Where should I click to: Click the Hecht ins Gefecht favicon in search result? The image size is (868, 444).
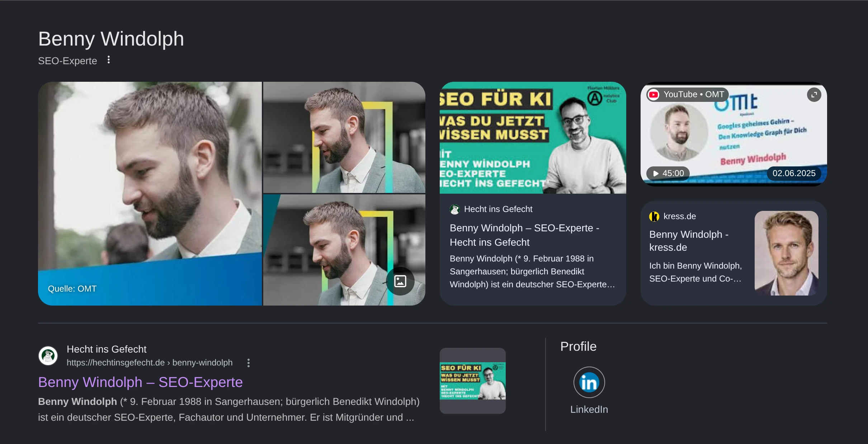(48, 356)
